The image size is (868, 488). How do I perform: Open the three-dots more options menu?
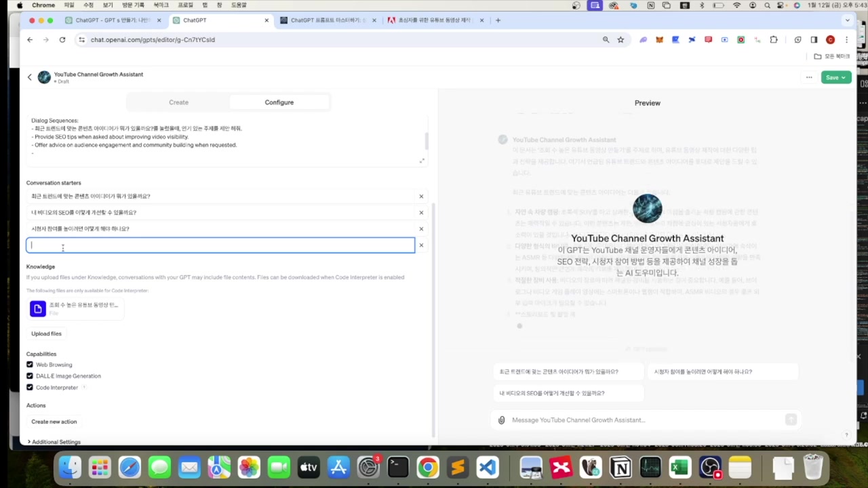pos(809,77)
